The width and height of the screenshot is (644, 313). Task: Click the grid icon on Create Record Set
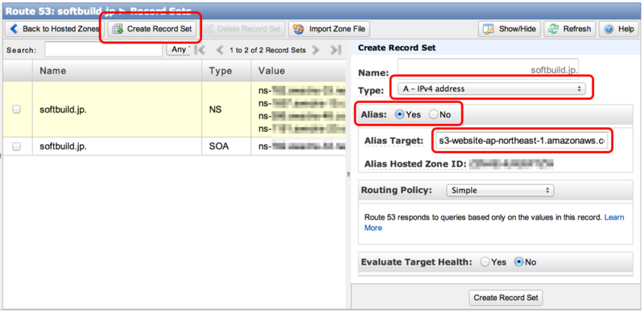click(118, 29)
